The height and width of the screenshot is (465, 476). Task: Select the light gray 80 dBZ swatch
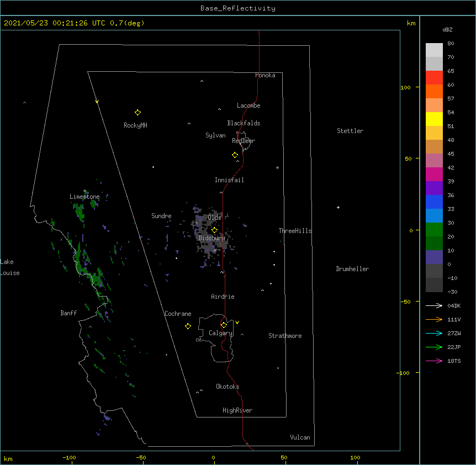point(434,50)
